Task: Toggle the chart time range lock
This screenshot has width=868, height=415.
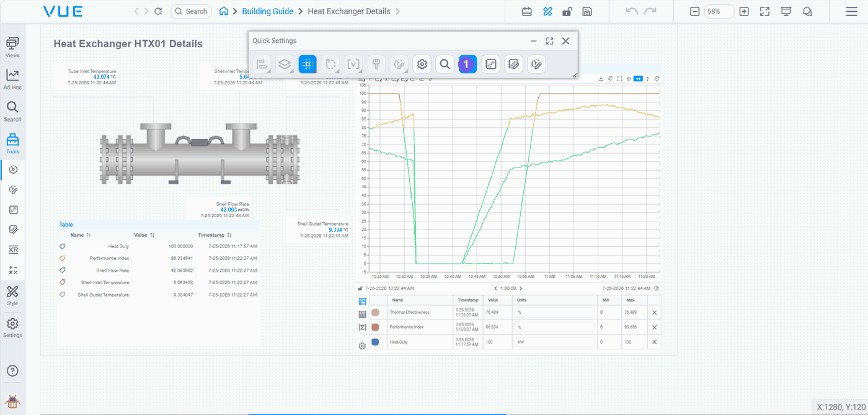Action: click(360, 288)
